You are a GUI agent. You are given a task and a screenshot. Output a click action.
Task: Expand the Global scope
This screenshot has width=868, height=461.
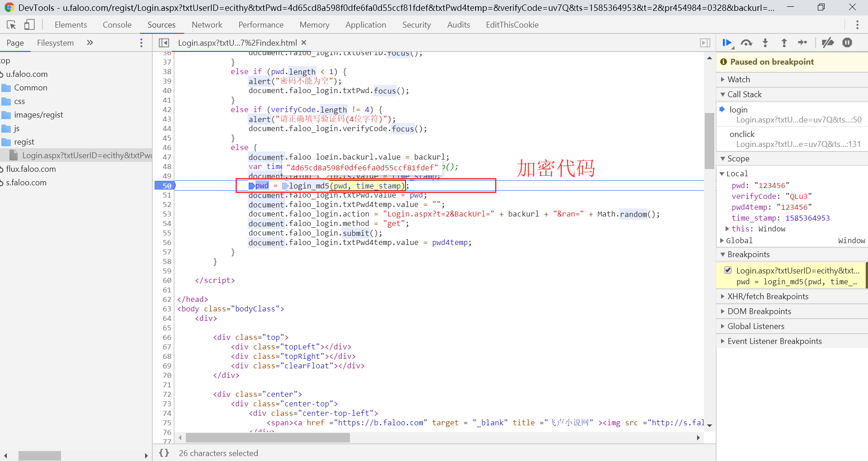pos(722,240)
